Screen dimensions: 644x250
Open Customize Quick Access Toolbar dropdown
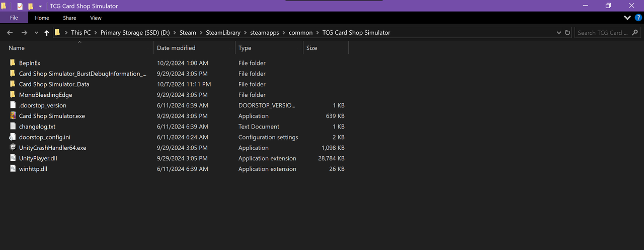pyautogui.click(x=40, y=6)
